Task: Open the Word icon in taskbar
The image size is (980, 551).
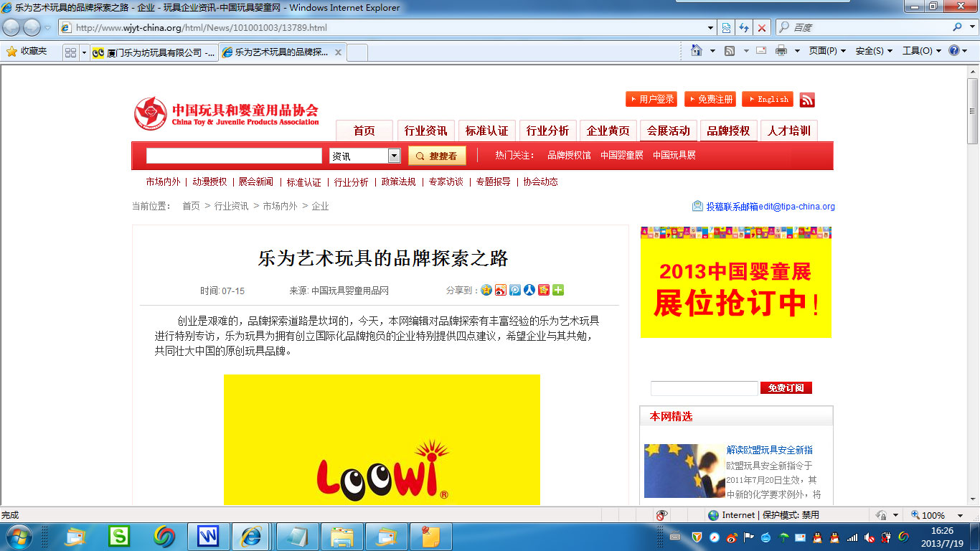Action: click(x=208, y=536)
